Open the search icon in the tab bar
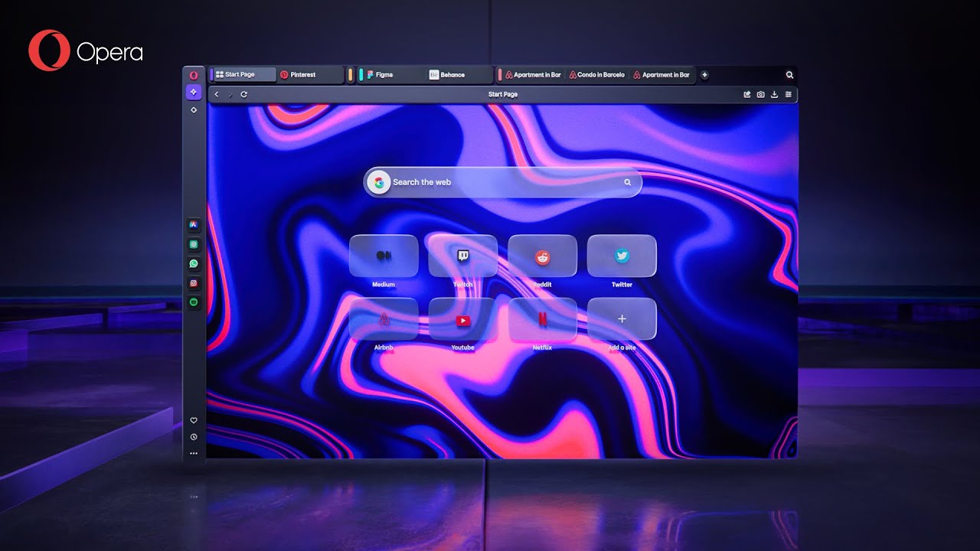Viewport: 980px width, 551px height. click(x=789, y=75)
